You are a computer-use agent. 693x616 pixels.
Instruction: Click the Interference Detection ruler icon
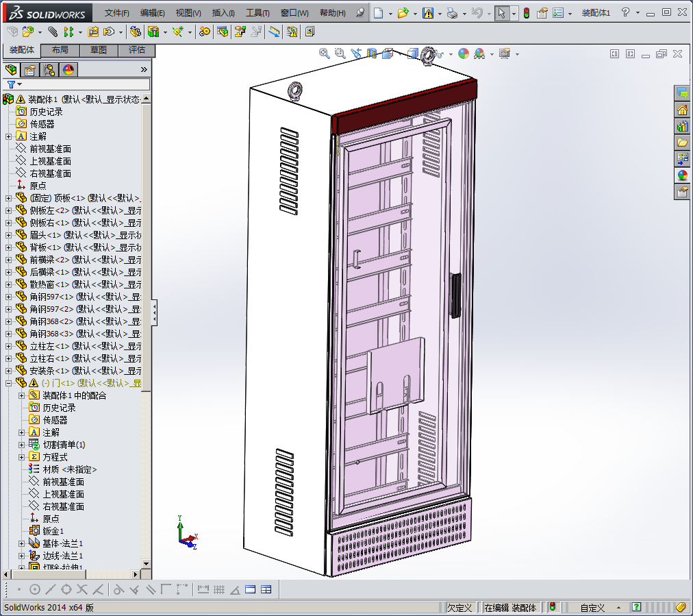(x=275, y=32)
